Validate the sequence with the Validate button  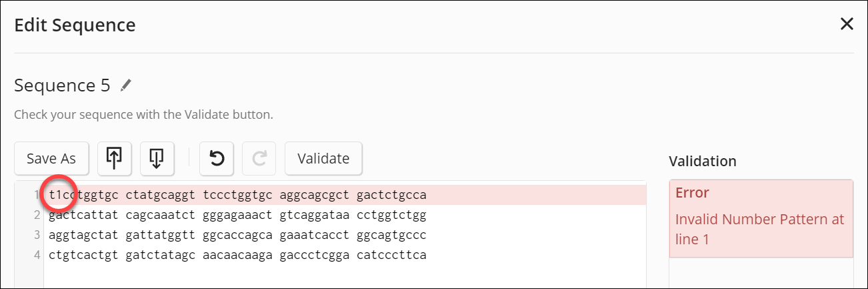[x=323, y=158]
